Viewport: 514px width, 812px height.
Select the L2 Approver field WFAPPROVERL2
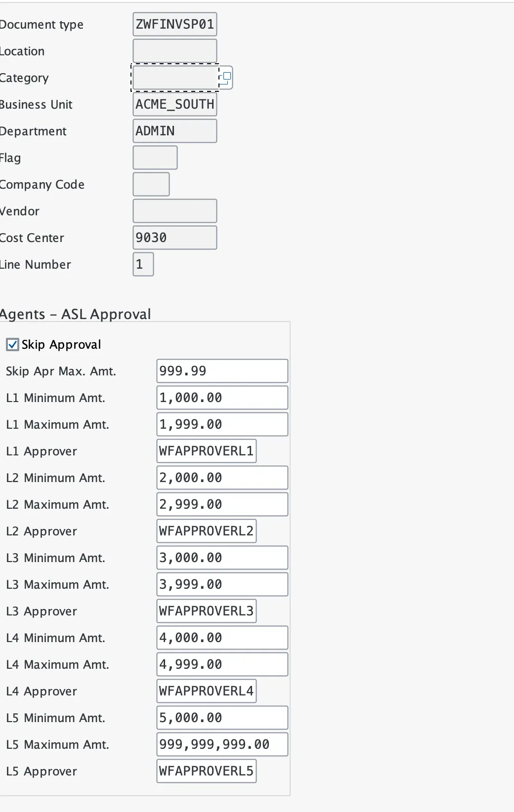[207, 531]
